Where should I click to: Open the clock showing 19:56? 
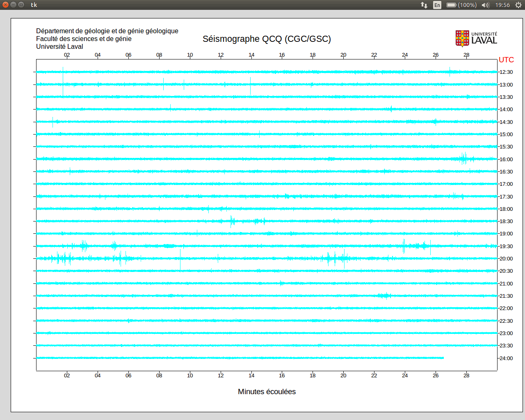pos(502,5)
